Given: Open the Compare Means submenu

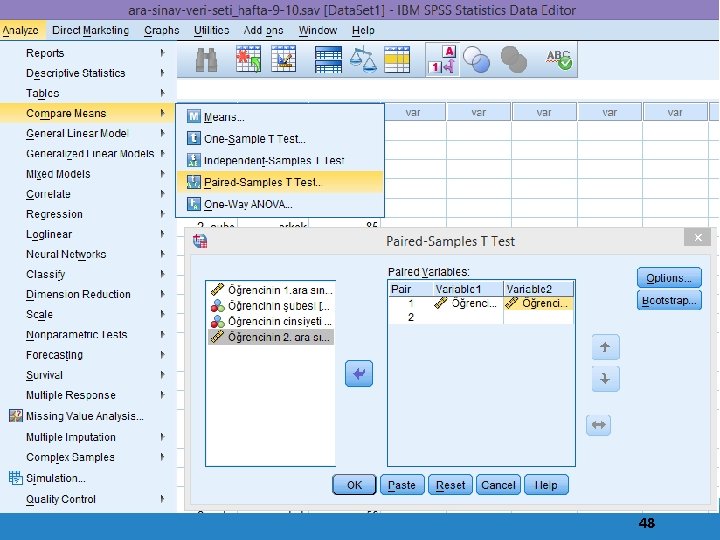Looking at the screenshot, I should [x=89, y=113].
